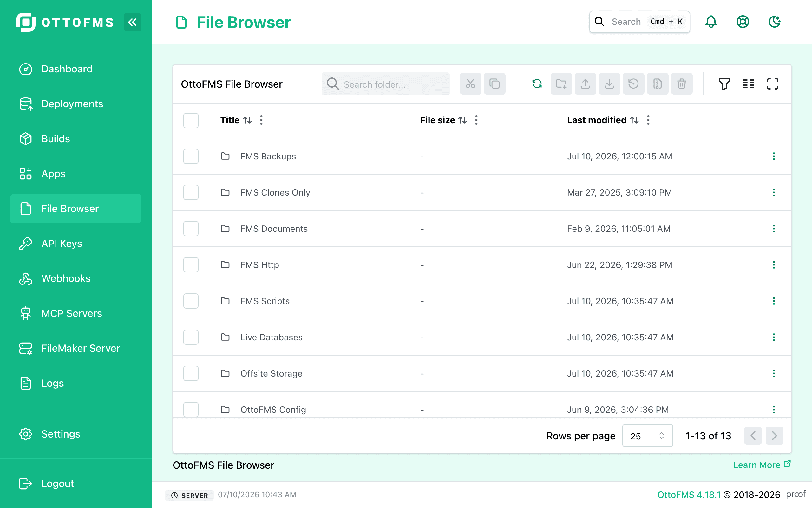The height and width of the screenshot is (508, 812).
Task: Sort by File size column arrows
Action: pyautogui.click(x=463, y=120)
